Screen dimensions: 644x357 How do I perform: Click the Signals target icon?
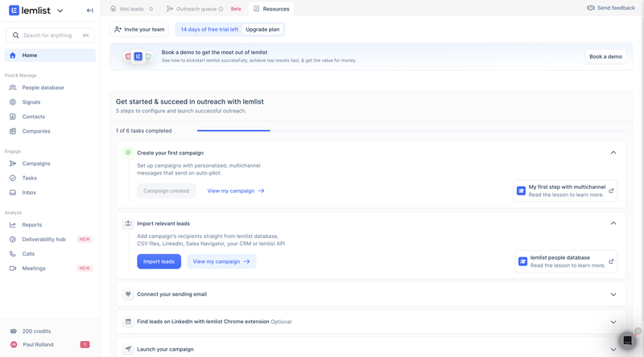coord(13,102)
